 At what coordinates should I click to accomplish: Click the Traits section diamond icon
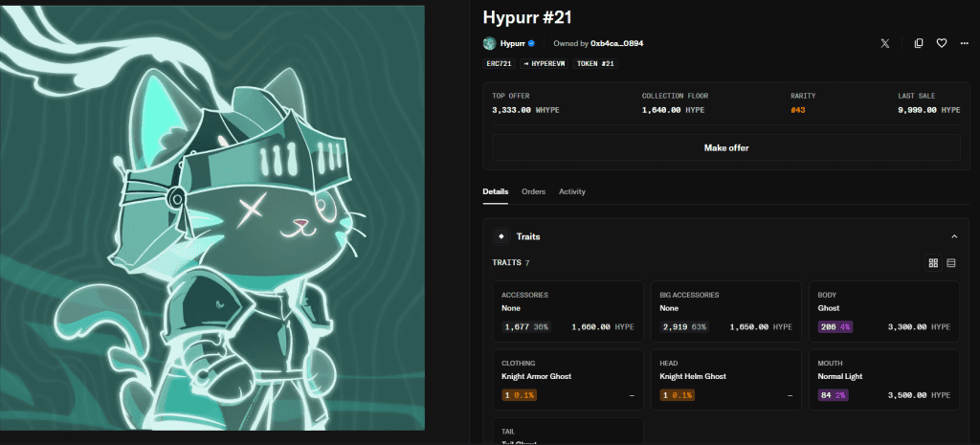tap(501, 237)
